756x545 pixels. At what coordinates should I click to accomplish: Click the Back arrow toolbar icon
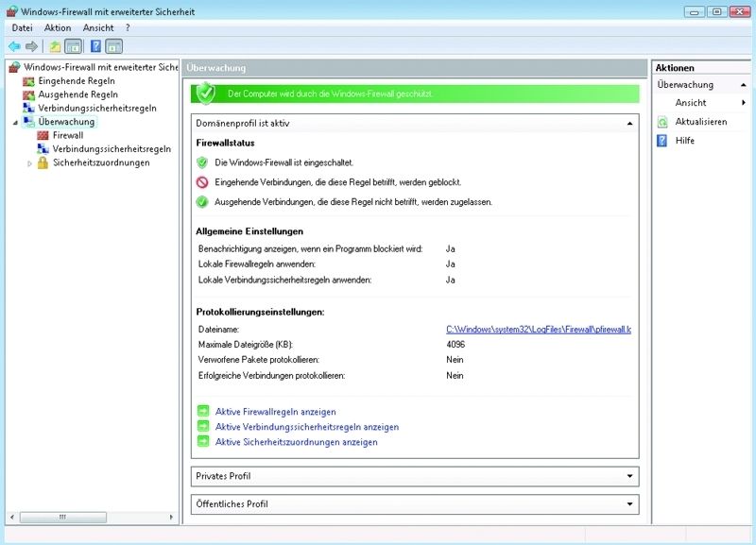[14, 46]
